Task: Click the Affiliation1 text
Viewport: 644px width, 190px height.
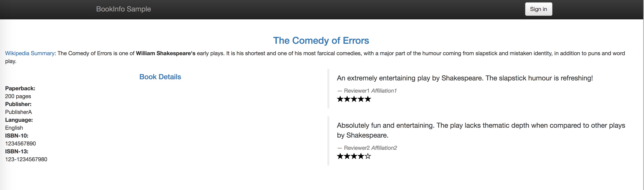Action: [384, 91]
